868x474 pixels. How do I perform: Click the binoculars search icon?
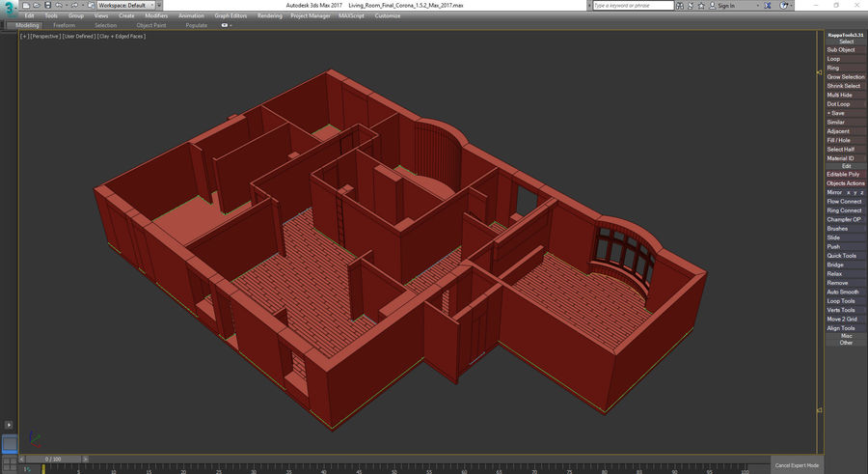point(680,6)
